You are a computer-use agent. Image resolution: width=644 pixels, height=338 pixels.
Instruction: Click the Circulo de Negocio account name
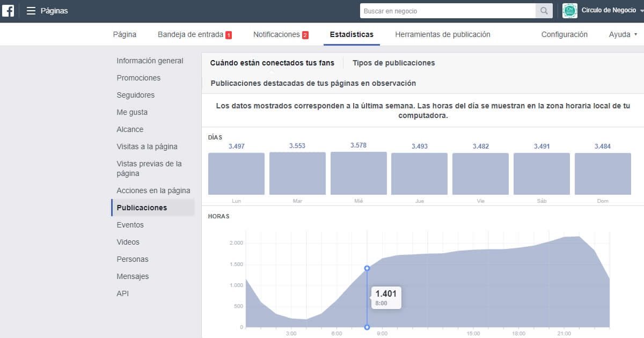[609, 11]
